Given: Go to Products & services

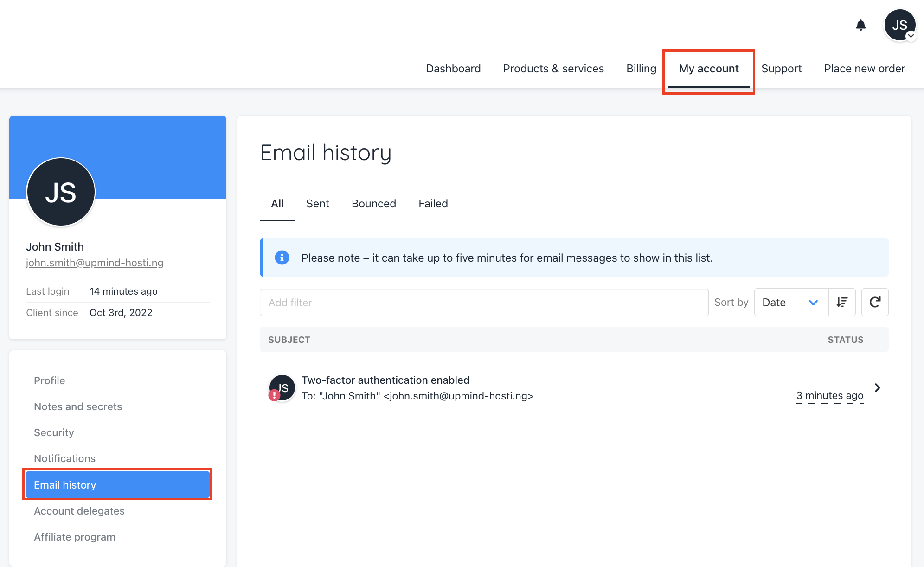Looking at the screenshot, I should (553, 69).
